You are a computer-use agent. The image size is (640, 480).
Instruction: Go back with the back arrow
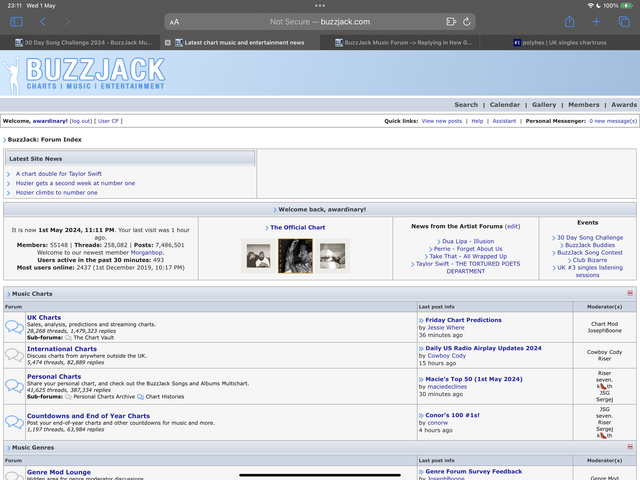tap(43, 22)
